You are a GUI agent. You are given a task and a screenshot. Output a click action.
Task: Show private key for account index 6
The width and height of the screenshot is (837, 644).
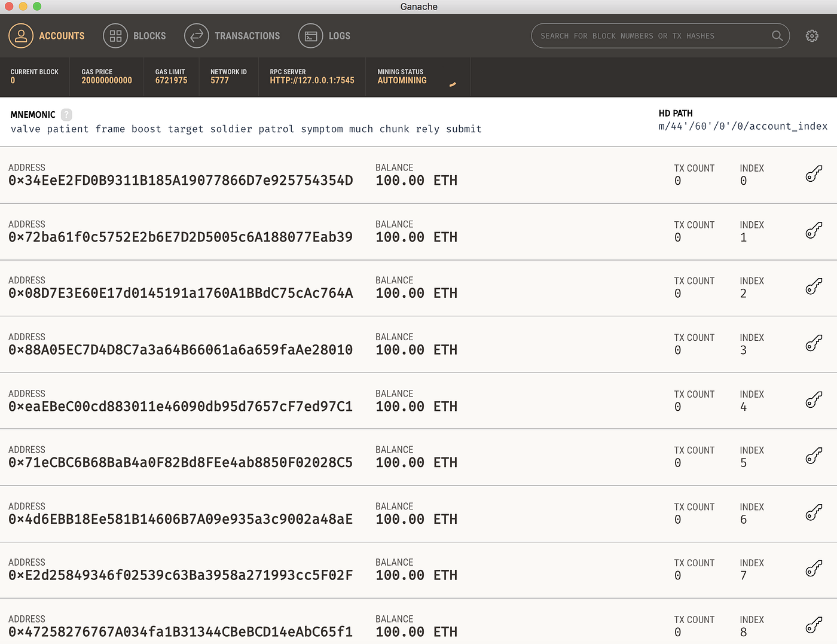[814, 513]
